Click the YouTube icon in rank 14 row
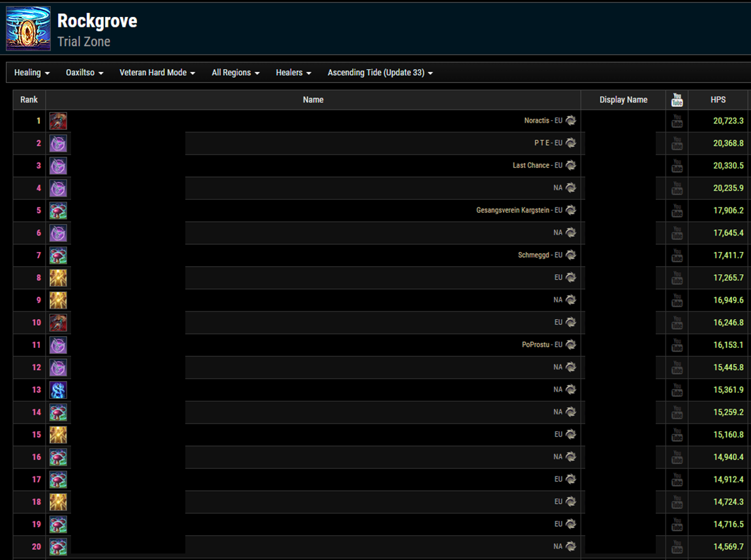Viewport: 751px width, 560px height. coord(677,412)
